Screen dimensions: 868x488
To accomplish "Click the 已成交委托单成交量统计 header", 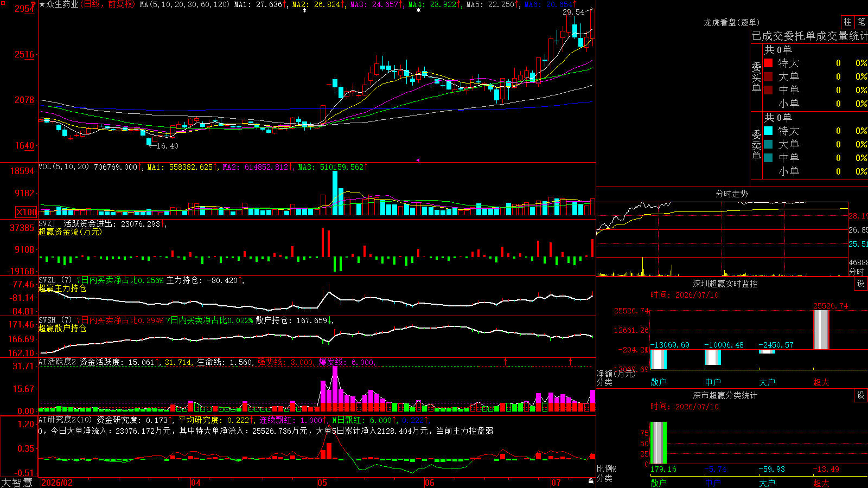I will click(809, 36).
